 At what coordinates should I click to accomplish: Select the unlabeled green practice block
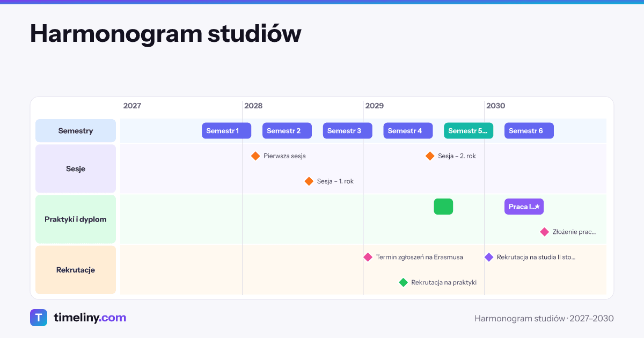point(443,207)
